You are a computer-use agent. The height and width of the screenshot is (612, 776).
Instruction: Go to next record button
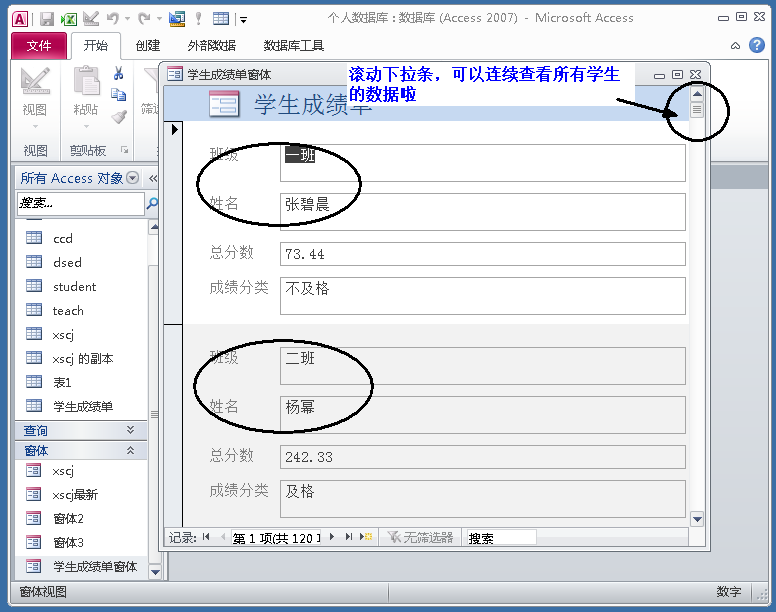pyautogui.click(x=332, y=537)
